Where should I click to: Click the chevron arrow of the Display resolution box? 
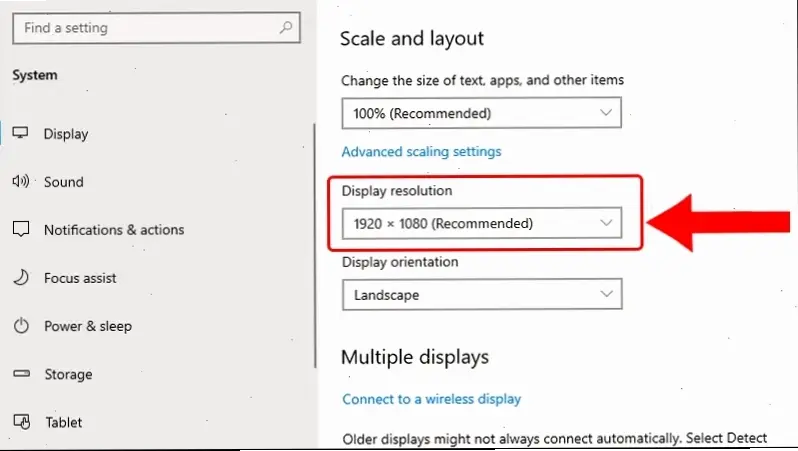tap(606, 222)
